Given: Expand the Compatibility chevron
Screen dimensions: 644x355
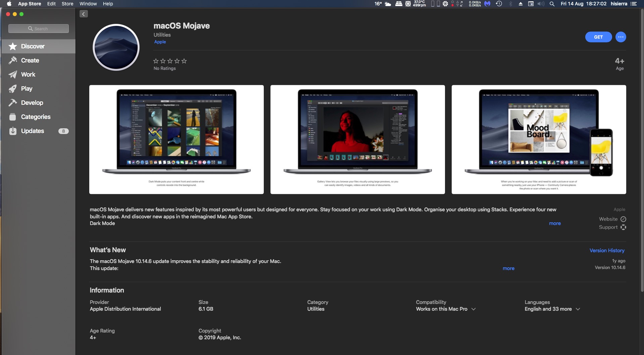Looking at the screenshot, I should point(474,309).
